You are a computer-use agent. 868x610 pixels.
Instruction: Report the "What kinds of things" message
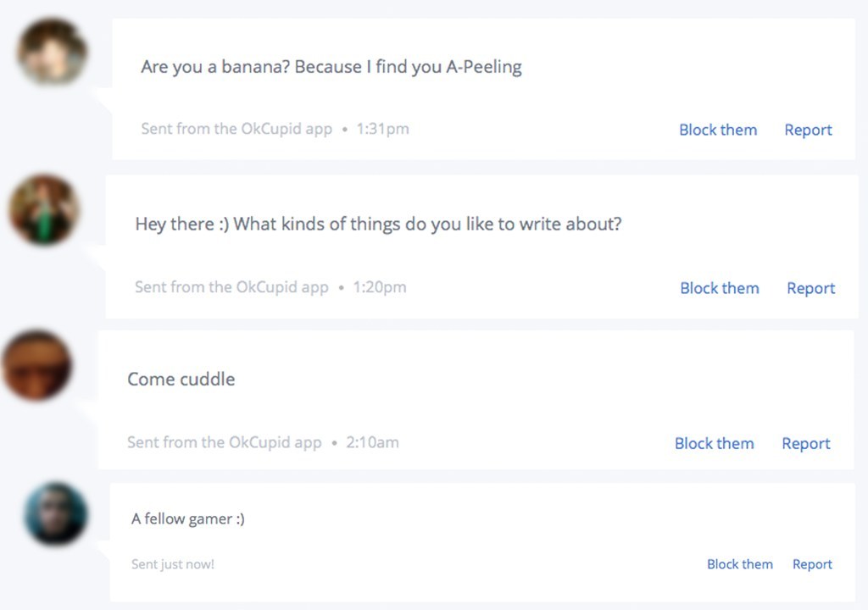[x=810, y=288]
